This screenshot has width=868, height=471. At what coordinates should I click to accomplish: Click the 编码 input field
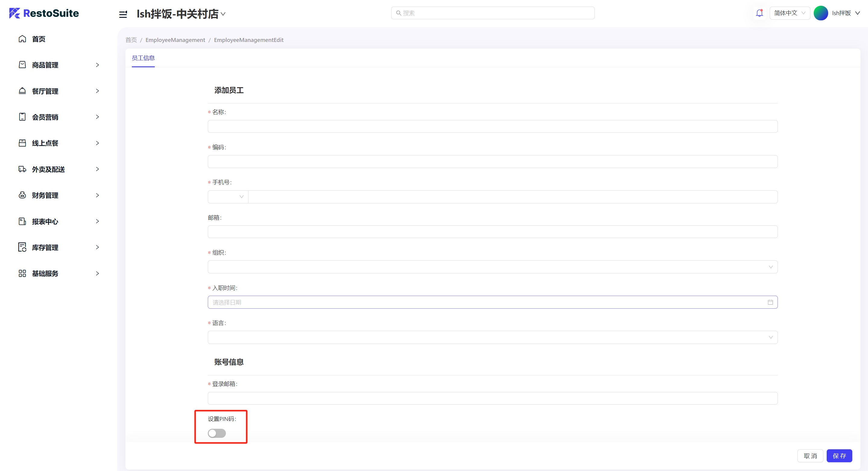(x=493, y=161)
